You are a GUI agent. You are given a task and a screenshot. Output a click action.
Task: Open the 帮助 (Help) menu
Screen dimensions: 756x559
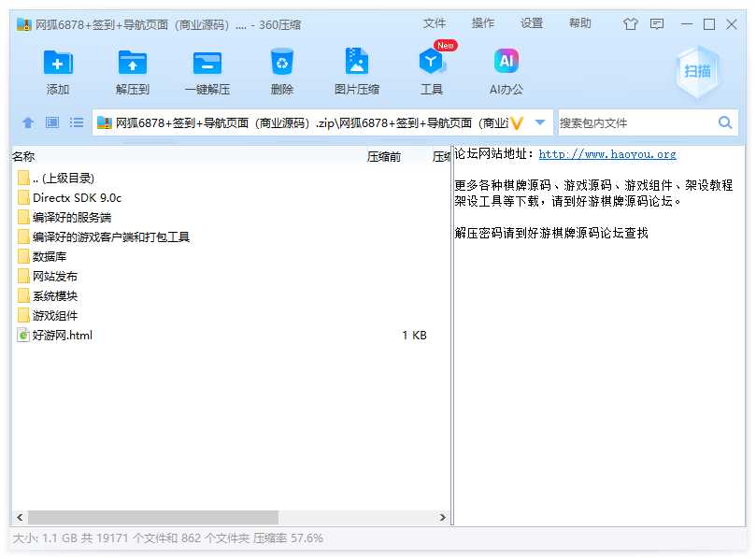pos(580,23)
